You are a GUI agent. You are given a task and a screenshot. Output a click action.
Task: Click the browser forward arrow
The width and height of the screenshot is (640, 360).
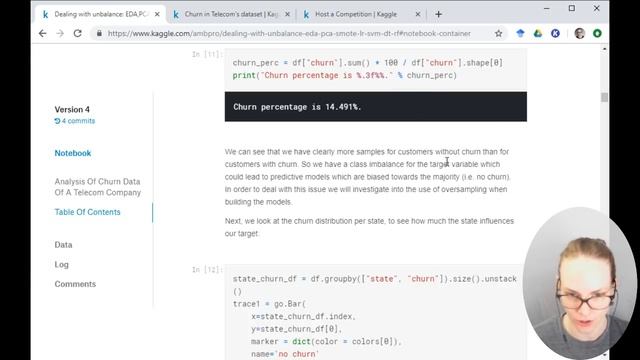click(x=60, y=33)
